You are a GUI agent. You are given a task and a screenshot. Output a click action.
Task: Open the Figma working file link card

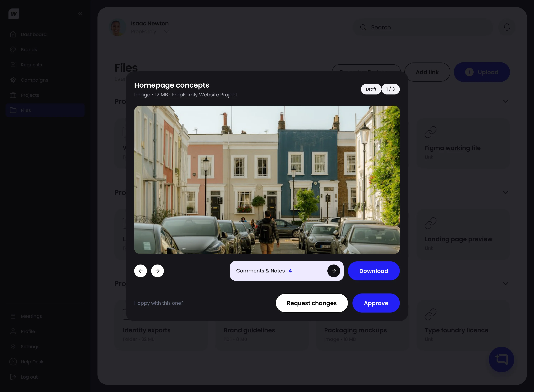tap(463, 144)
